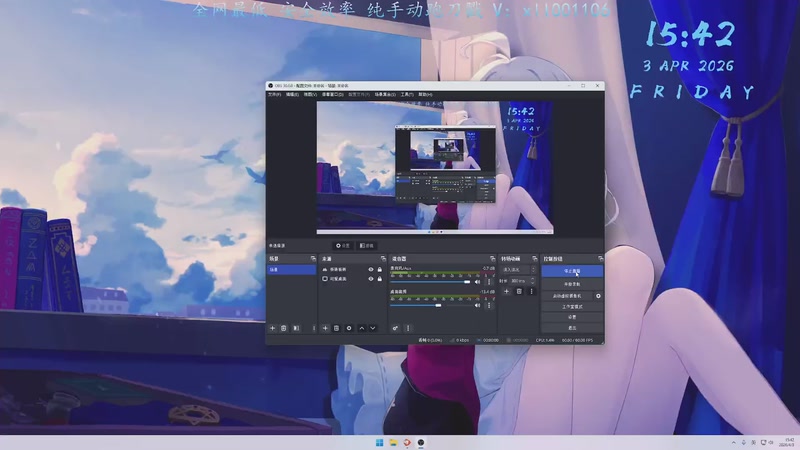This screenshot has width=800, height=450.
Task: Click the OBS icon in the taskbar
Action: click(x=421, y=442)
